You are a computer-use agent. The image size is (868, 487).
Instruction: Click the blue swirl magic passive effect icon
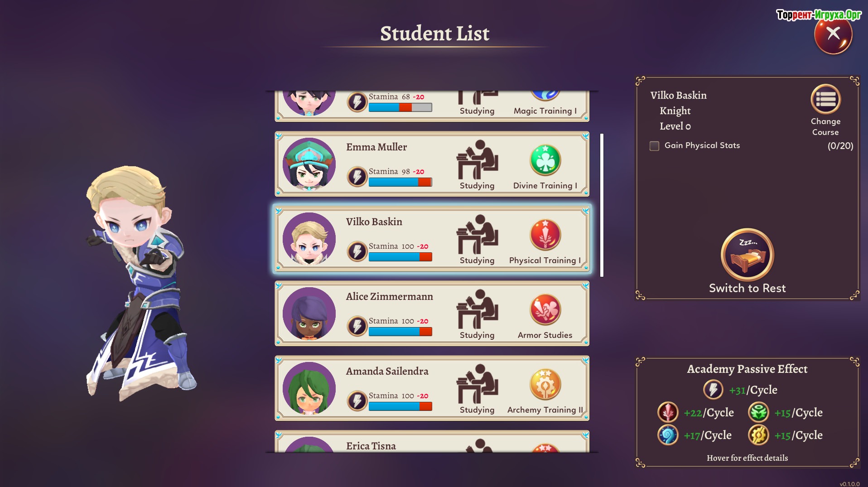[668, 435]
